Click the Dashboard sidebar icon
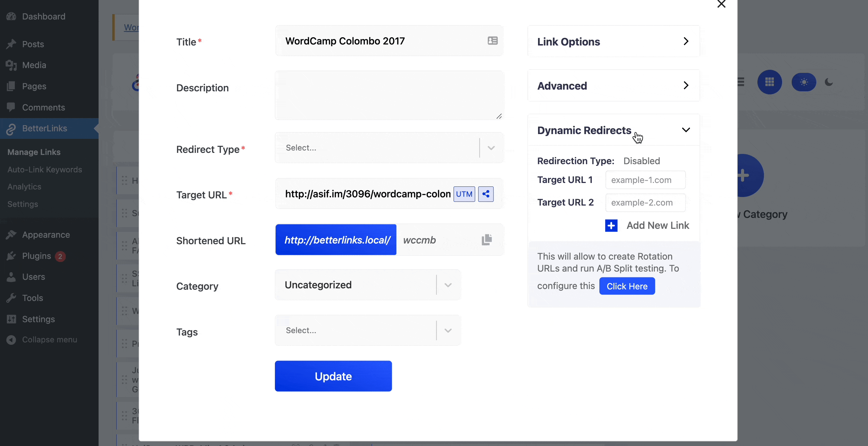 [x=11, y=16]
